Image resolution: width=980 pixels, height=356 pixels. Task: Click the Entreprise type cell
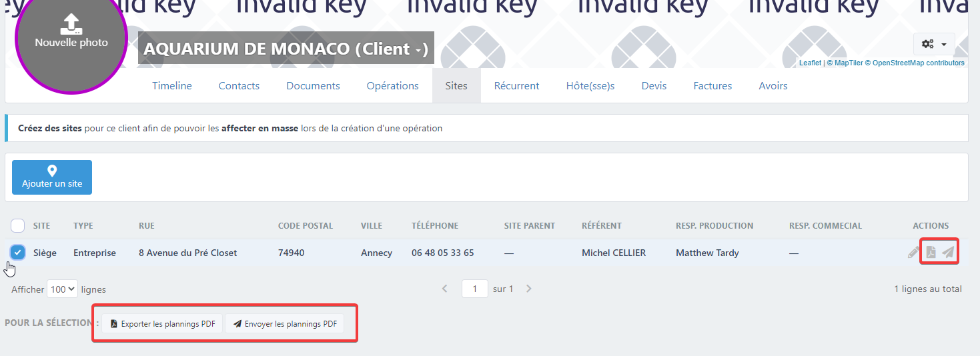(95, 253)
